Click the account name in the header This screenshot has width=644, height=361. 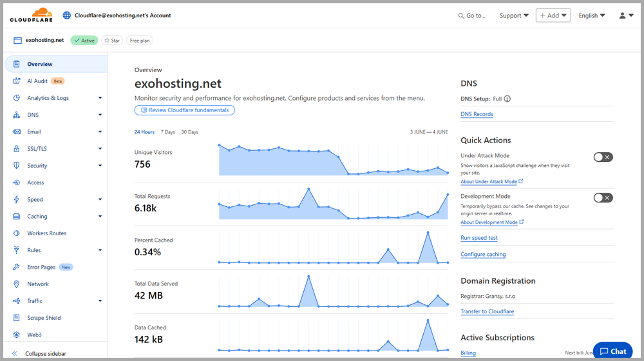point(123,15)
